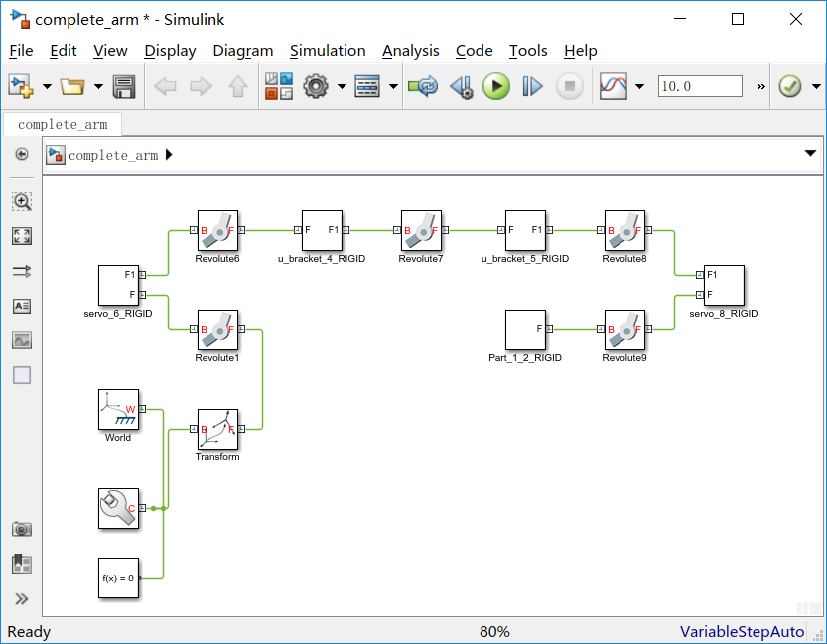Image resolution: width=827 pixels, height=644 pixels.
Task: Select the Revolute8 joint block
Action: (x=625, y=231)
